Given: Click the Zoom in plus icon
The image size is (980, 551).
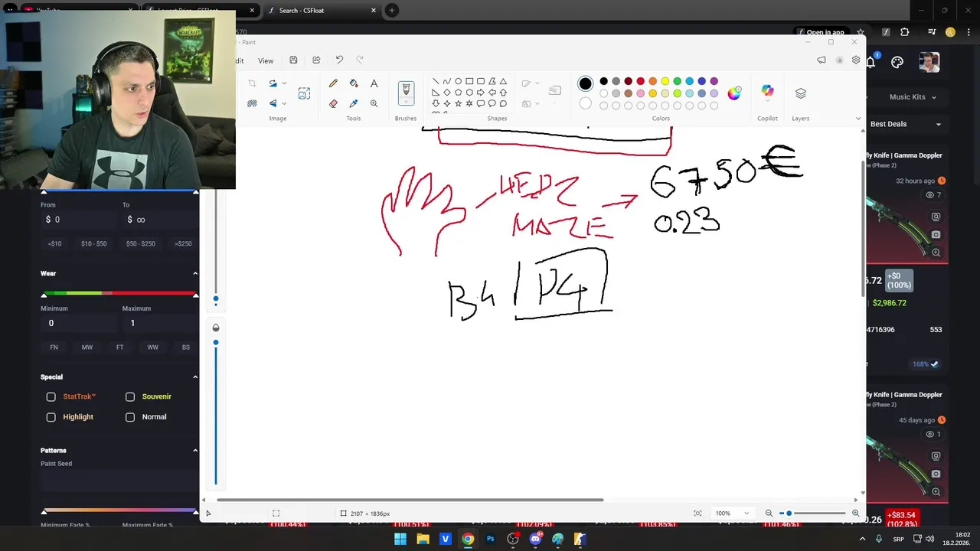Looking at the screenshot, I should [856, 514].
